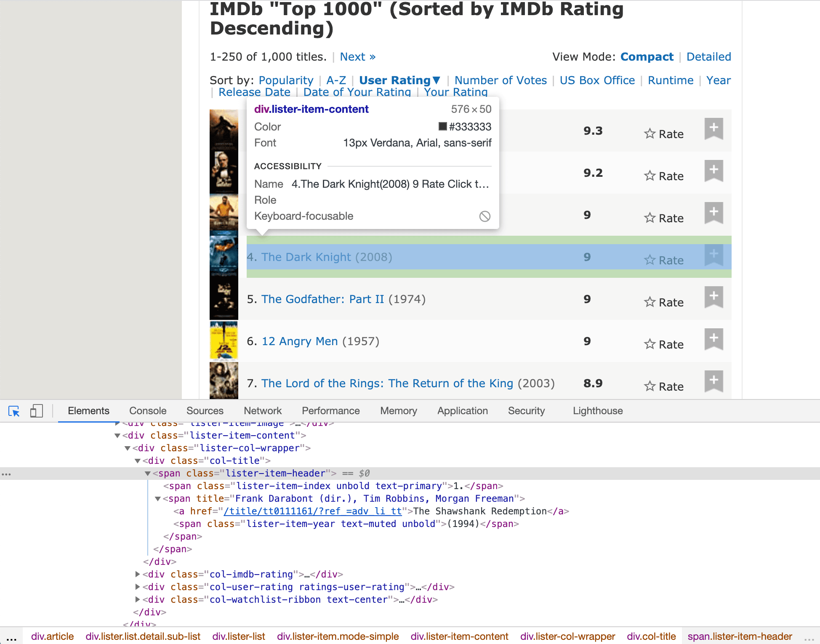Add 12 Angry Men to watchlist

coord(714,339)
